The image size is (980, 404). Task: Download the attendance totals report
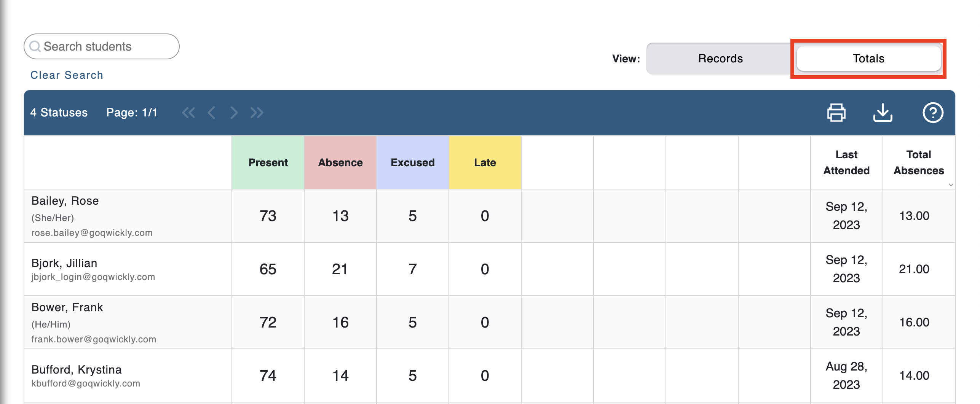(x=883, y=113)
